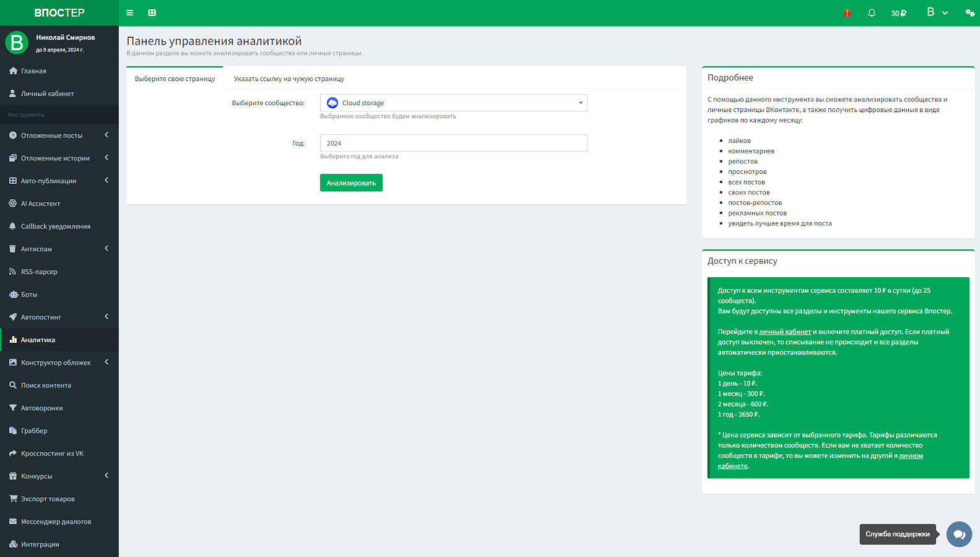The height and width of the screenshot is (557, 980).
Task: Open the support chat bubble icon
Action: pos(959,534)
